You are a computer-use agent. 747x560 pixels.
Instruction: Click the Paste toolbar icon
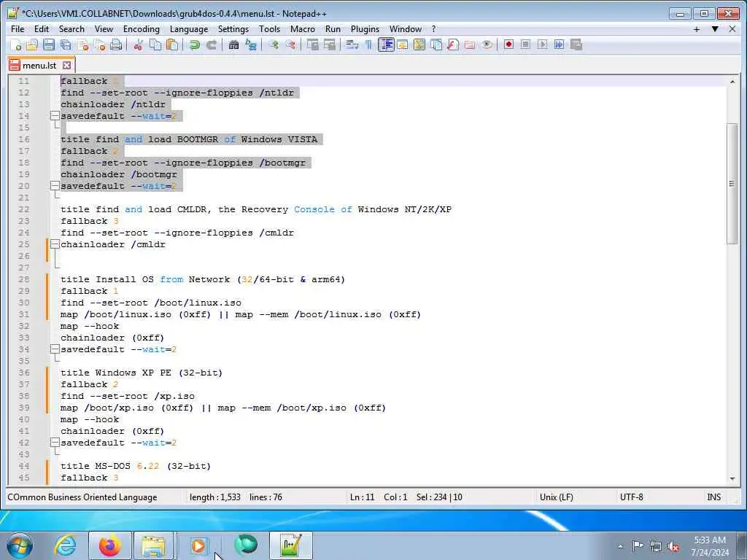coord(172,44)
